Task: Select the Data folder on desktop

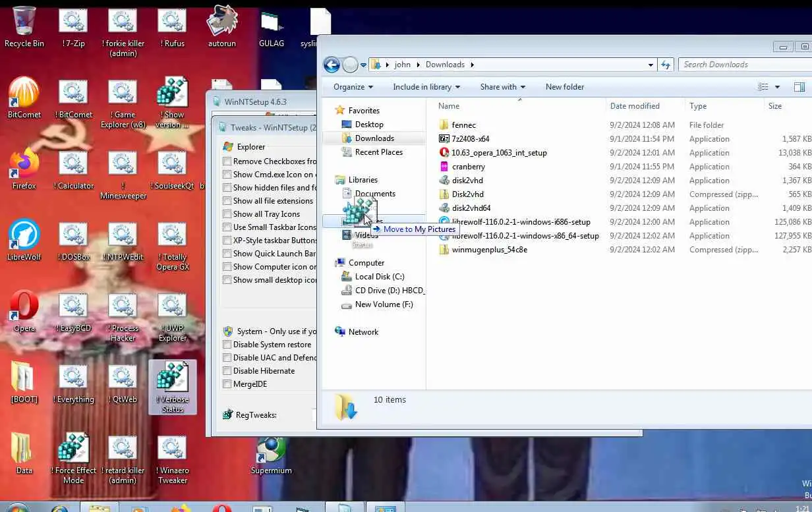Action: pos(24,455)
